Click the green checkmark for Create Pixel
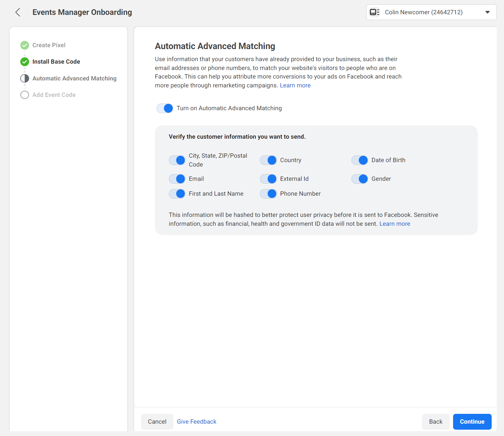504x436 pixels. (25, 45)
